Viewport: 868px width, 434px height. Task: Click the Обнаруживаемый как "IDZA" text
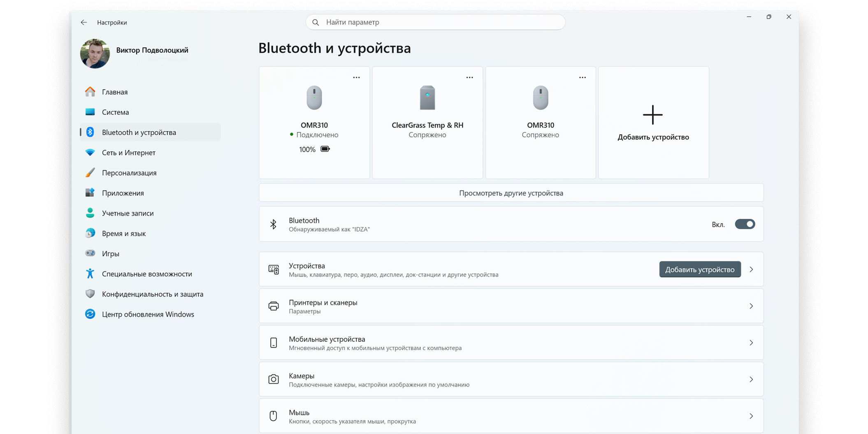(x=329, y=230)
